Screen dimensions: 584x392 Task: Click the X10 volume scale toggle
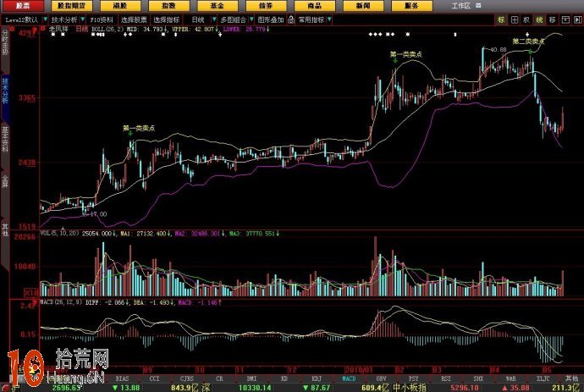click(x=31, y=292)
